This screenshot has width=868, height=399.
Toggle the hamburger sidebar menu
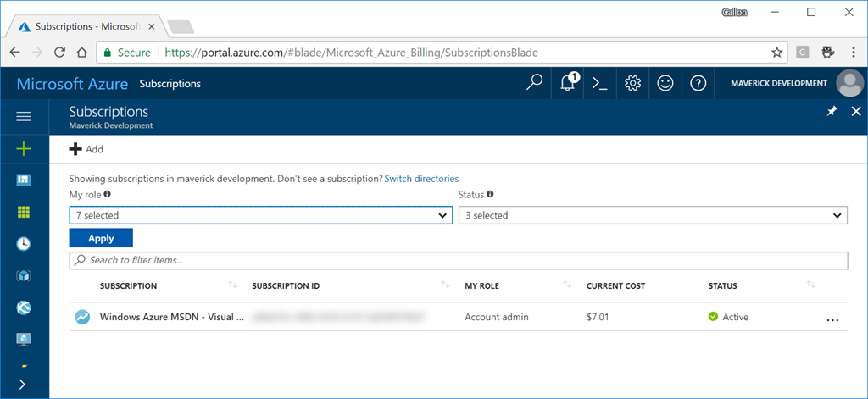(x=24, y=116)
